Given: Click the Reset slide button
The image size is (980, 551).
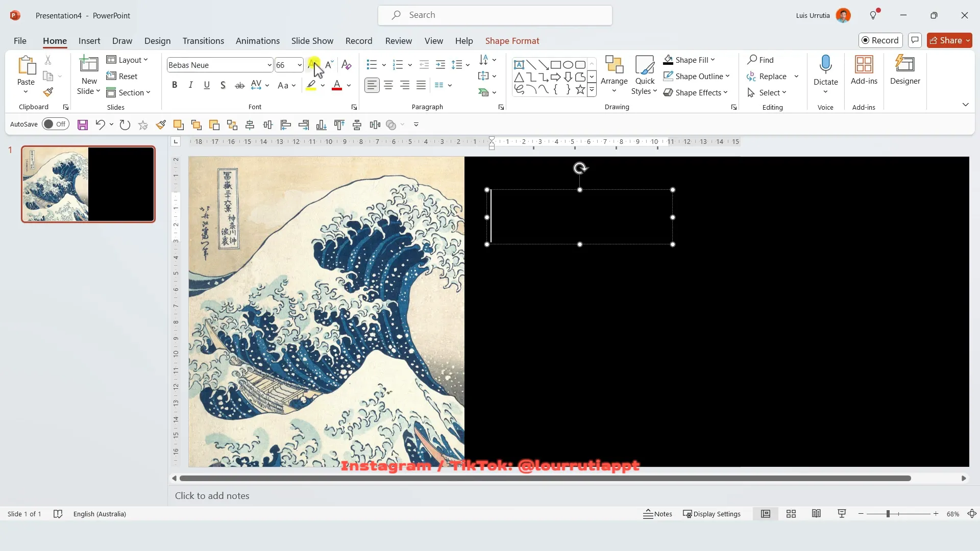Looking at the screenshot, I should [122, 76].
